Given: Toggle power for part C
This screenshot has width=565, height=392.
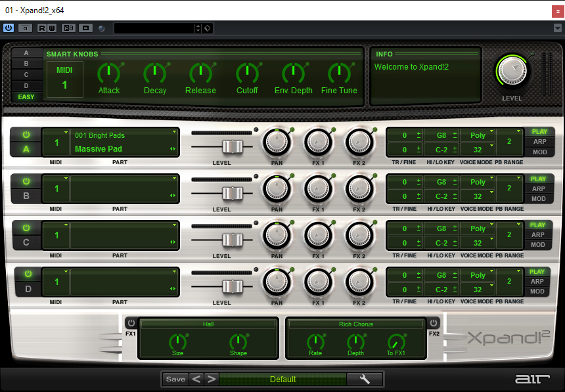Looking at the screenshot, I should coord(26,228).
